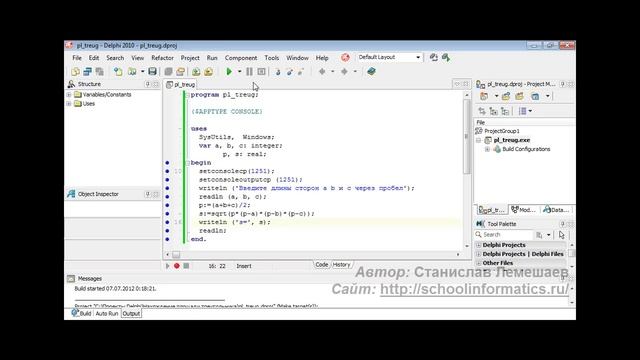Viewport: 640px width, 360px height.
Task: Switch to the Output messages tab
Action: click(131, 313)
